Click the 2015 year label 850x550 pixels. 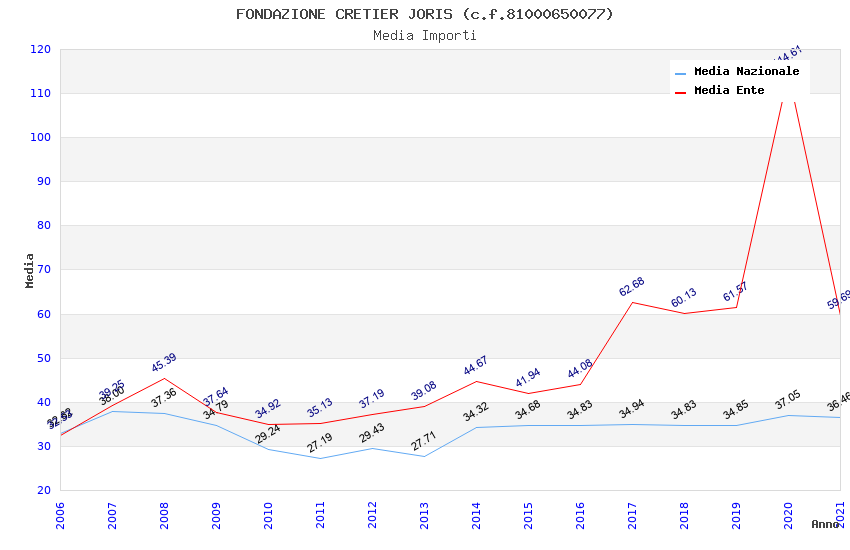point(529,515)
